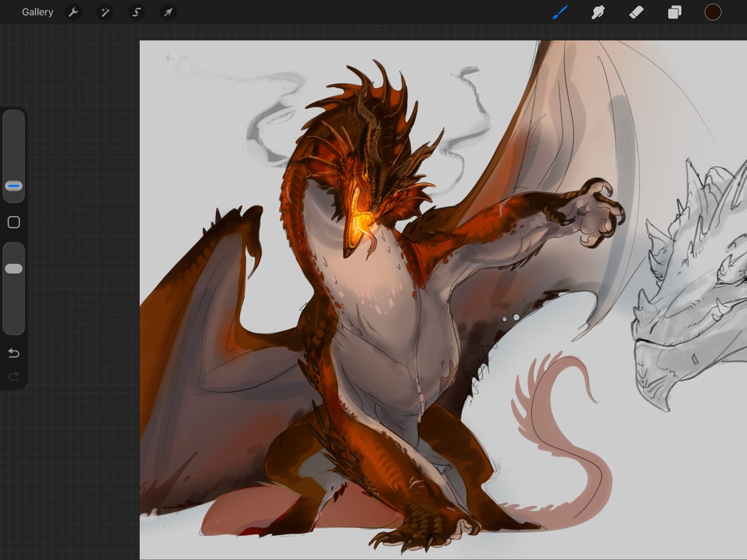Screen dimensions: 747x560
Task: Open the Adjustments magic wand menu
Action: [105, 12]
